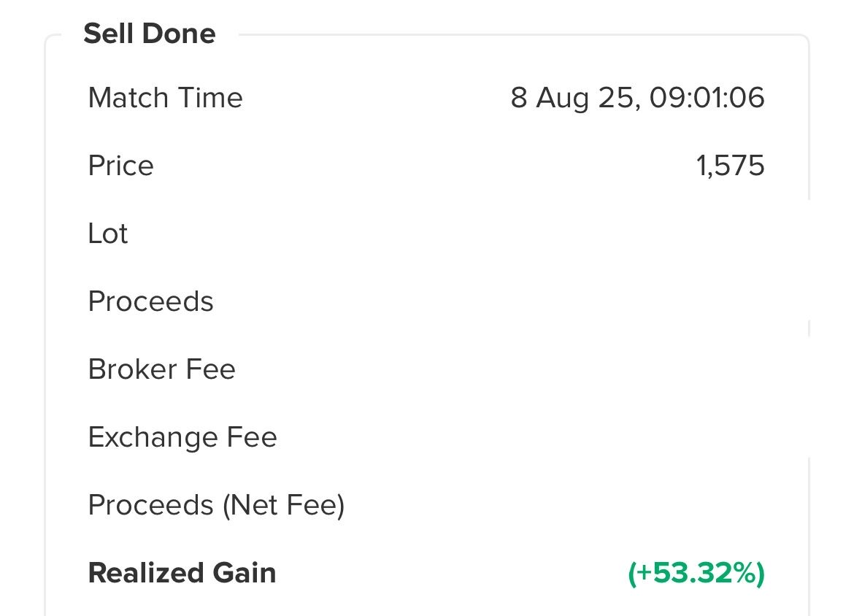Tap the Exchange Fee label

(x=182, y=437)
